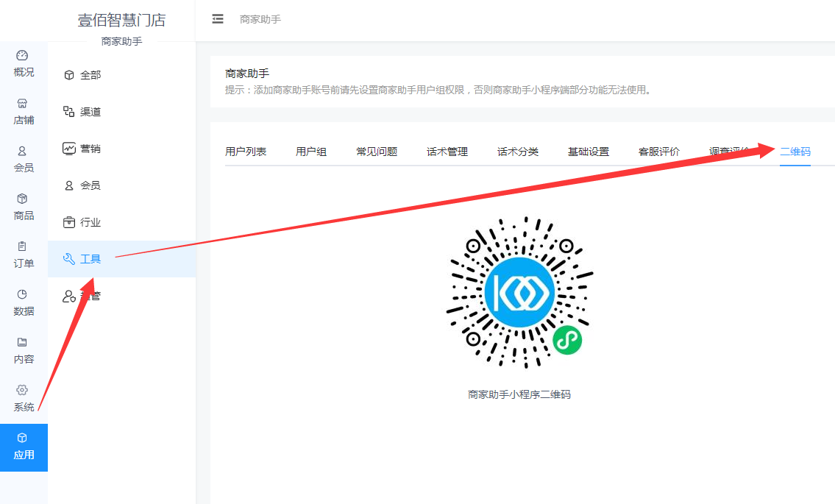Viewport: 835px width, 504px height.
Task: Choose 渠道 channels in the apps submenu
Action: [x=122, y=112]
